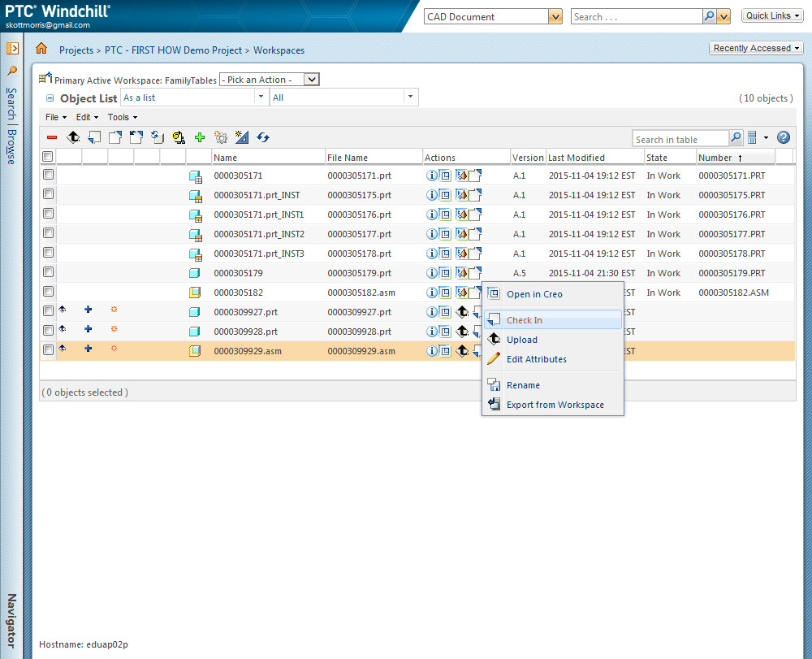The height and width of the screenshot is (659, 812).
Task: Collapse the Object List section
Action: tap(50, 98)
